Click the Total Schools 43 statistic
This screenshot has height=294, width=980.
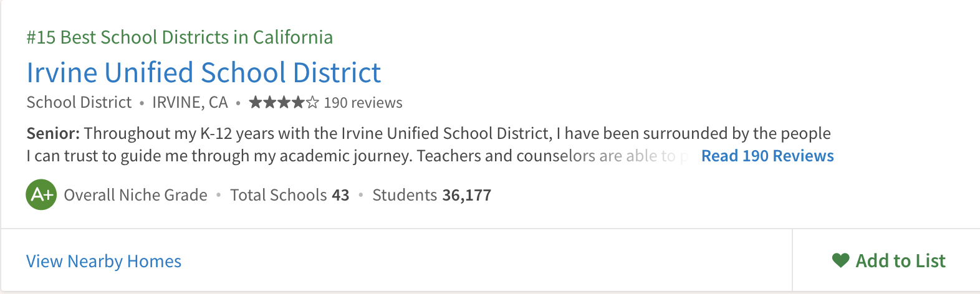tap(289, 195)
